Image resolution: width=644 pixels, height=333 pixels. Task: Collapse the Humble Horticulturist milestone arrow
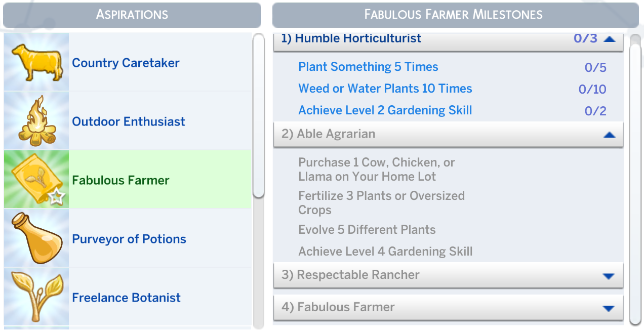click(610, 39)
